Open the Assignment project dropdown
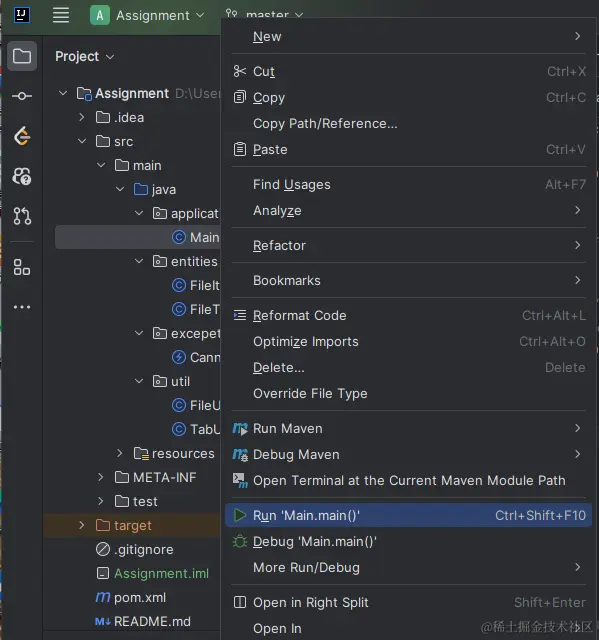 click(147, 16)
